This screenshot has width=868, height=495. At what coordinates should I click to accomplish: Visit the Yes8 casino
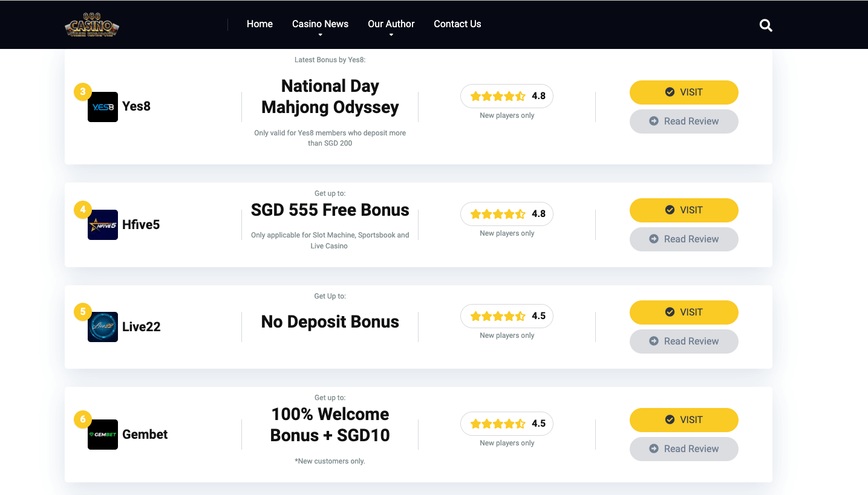click(684, 92)
